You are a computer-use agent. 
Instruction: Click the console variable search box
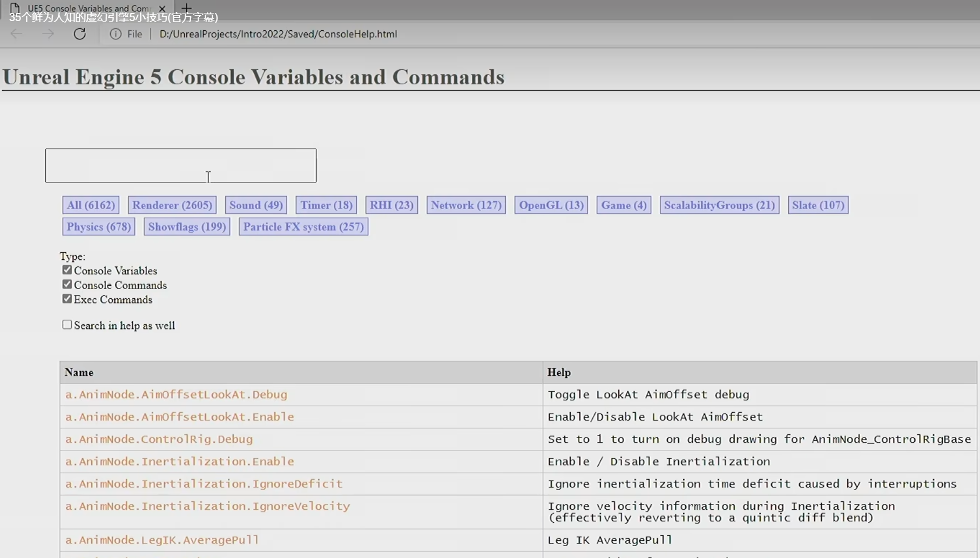181,165
